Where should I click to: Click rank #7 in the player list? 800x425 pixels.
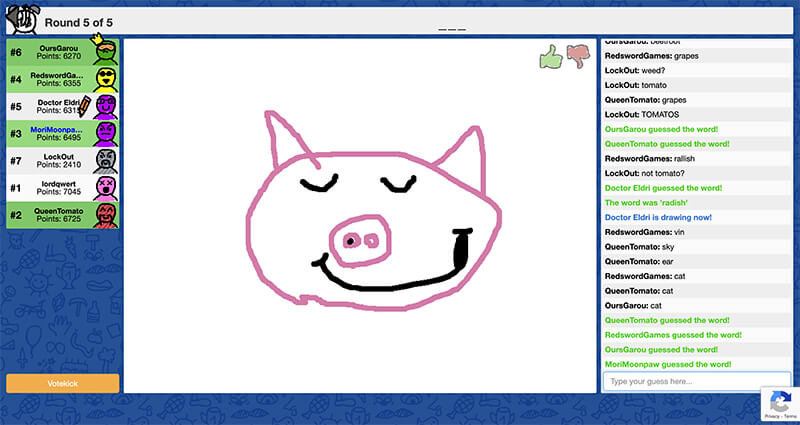16,161
